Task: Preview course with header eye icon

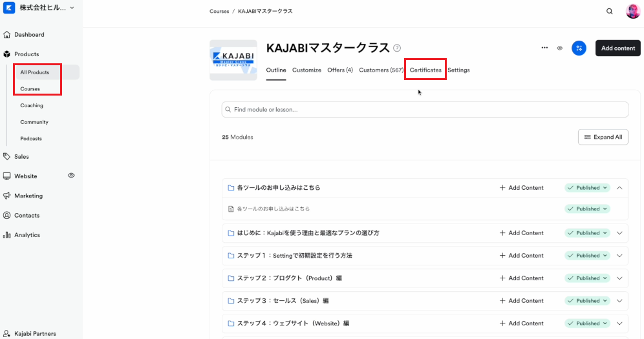Action: (560, 48)
